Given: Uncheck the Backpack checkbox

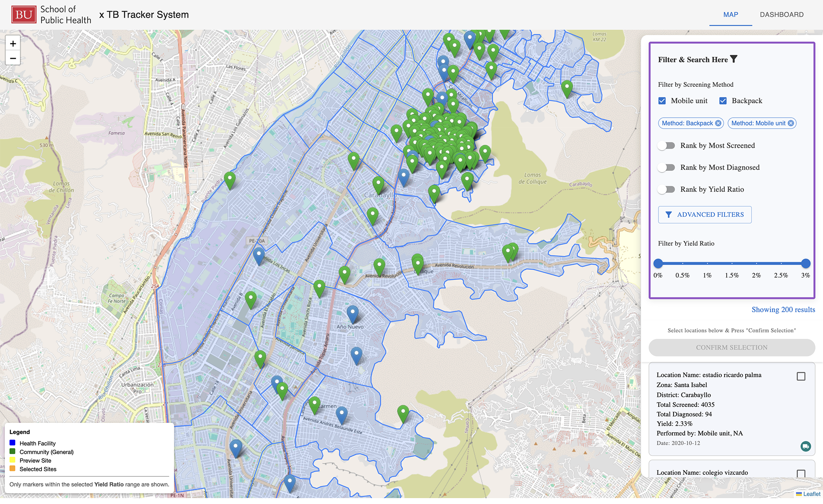Looking at the screenshot, I should [x=723, y=101].
